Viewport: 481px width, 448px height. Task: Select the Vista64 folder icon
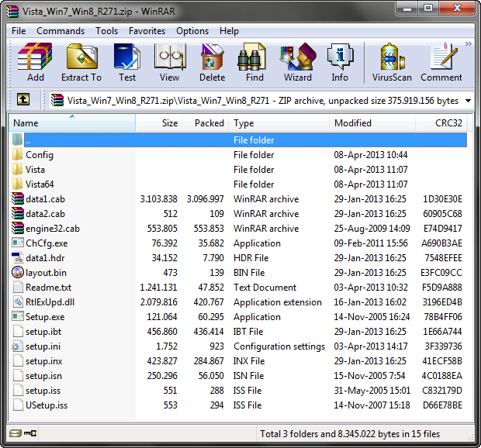[x=18, y=184]
